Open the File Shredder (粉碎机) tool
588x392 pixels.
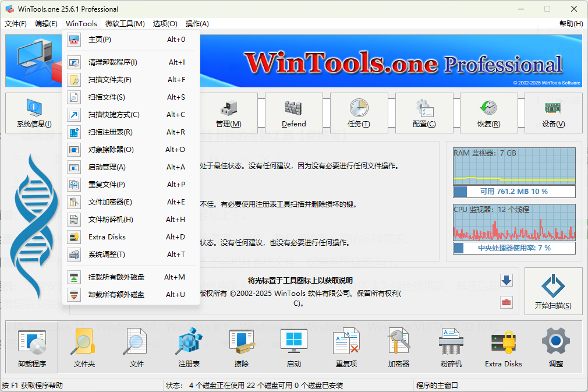click(x=451, y=348)
